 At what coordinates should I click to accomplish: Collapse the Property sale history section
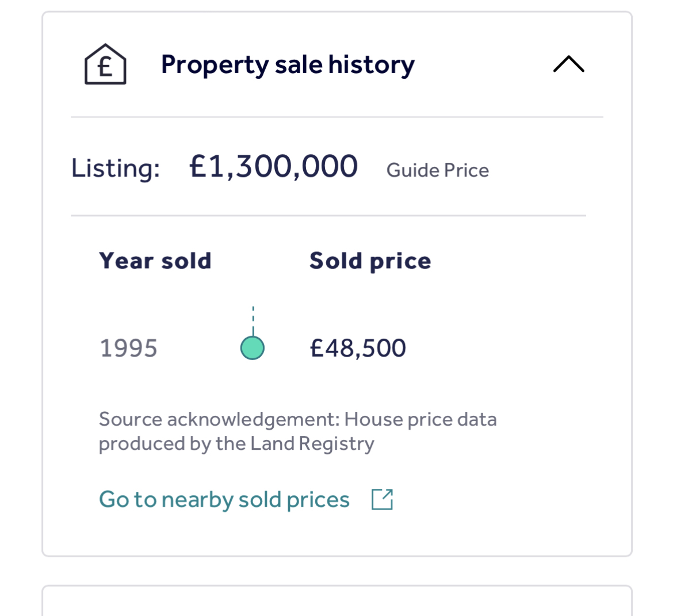tap(569, 64)
